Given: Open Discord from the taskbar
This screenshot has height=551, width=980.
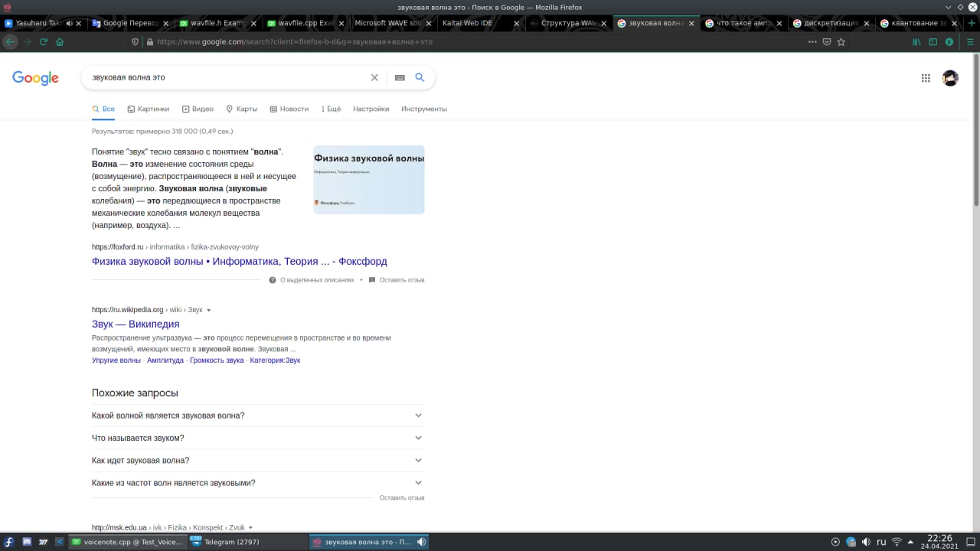Looking at the screenshot, I should 27,542.
